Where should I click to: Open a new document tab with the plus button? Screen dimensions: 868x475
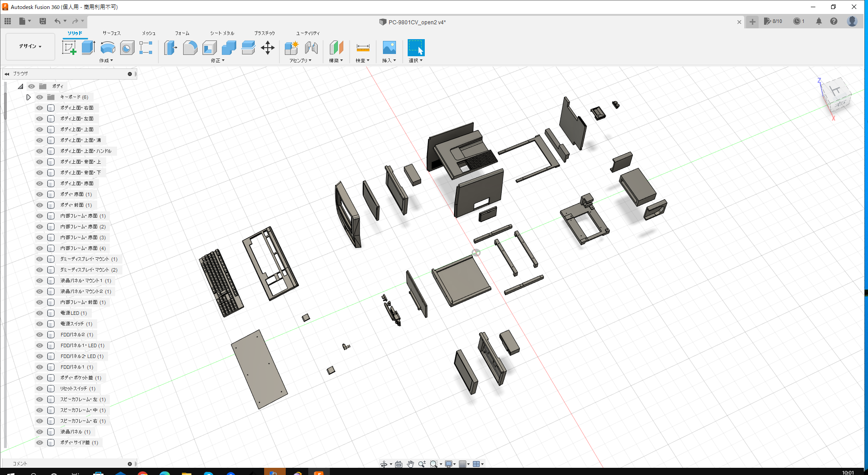(752, 22)
